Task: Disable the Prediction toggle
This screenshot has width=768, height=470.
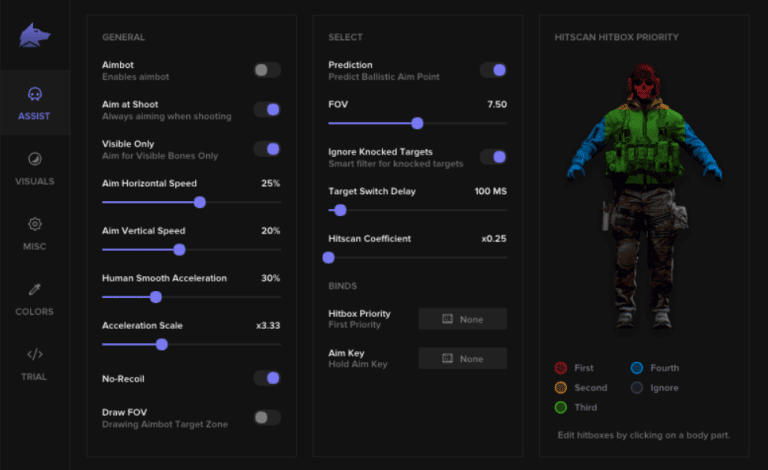Action: coord(493,70)
